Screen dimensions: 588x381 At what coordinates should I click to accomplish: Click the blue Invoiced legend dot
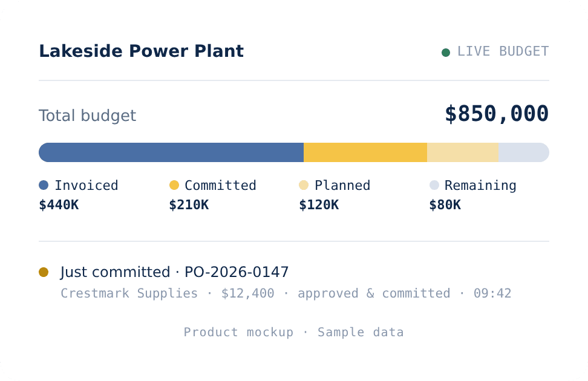pyautogui.click(x=44, y=185)
